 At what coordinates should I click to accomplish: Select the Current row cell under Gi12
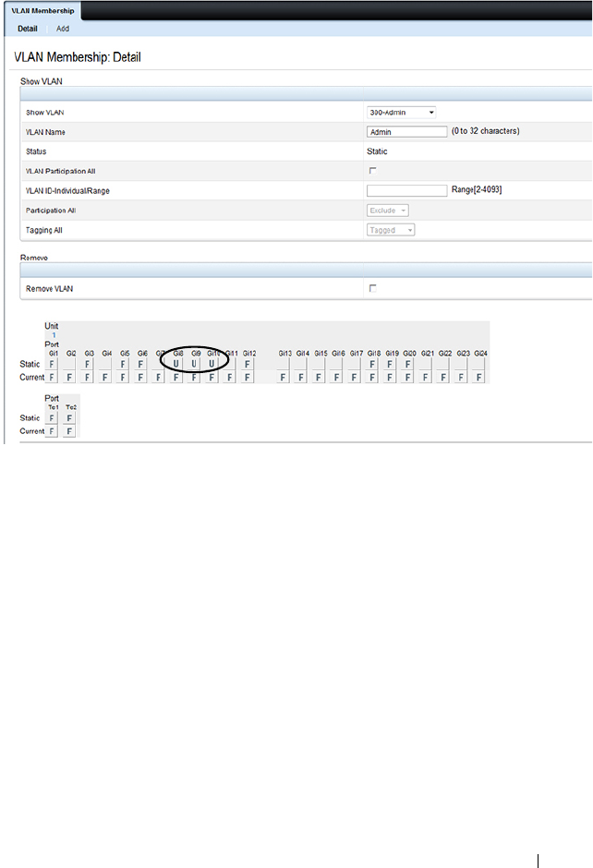[248, 378]
